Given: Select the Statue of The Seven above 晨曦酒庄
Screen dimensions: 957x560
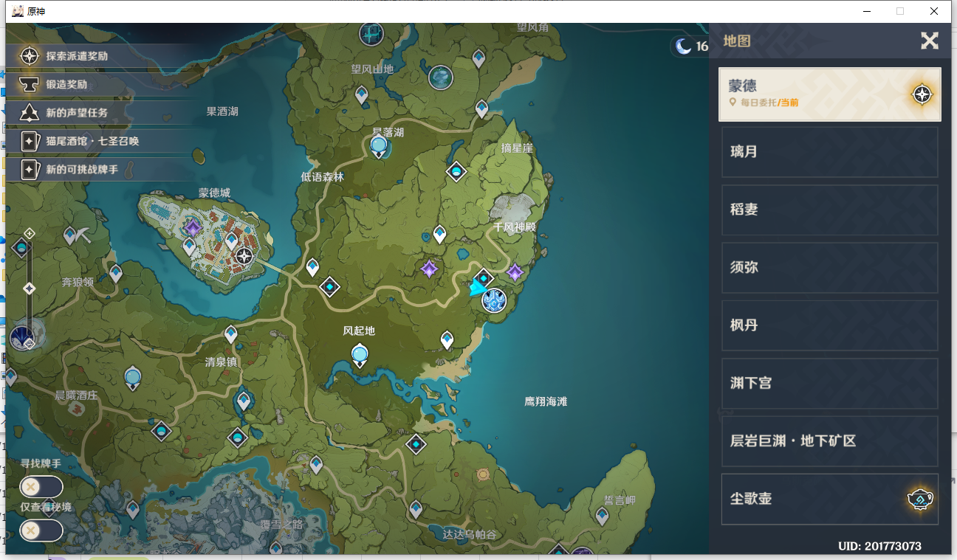Looking at the screenshot, I should 133,378.
